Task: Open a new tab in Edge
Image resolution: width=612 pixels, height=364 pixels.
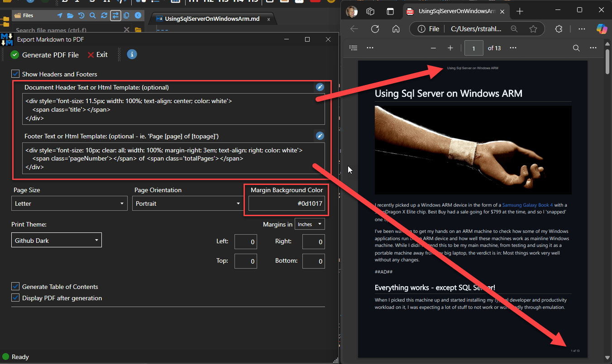Action: (x=520, y=11)
